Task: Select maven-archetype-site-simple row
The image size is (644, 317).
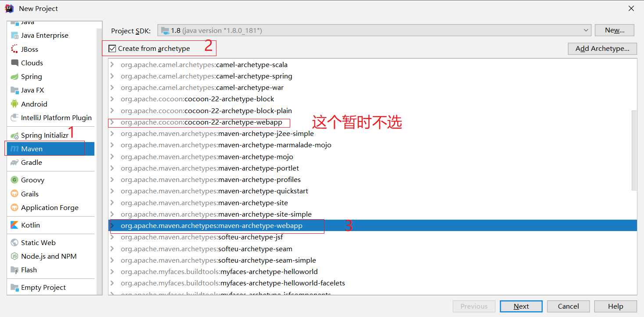Action: [372, 214]
